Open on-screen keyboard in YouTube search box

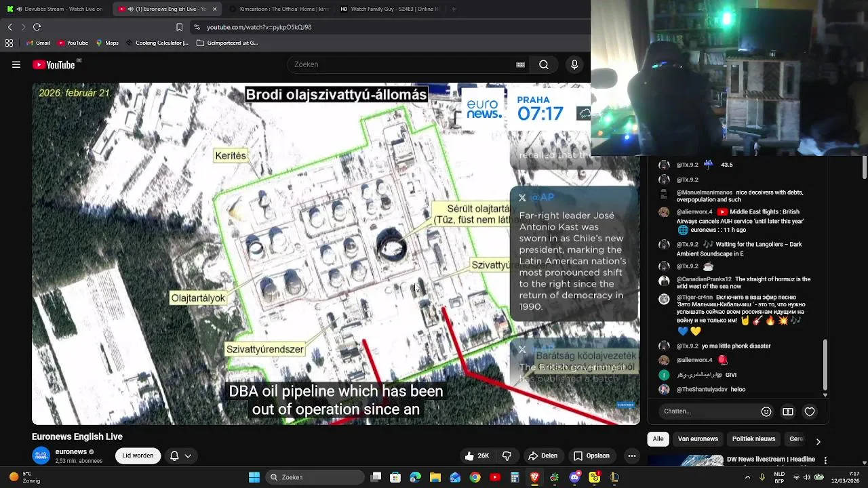pyautogui.click(x=520, y=64)
